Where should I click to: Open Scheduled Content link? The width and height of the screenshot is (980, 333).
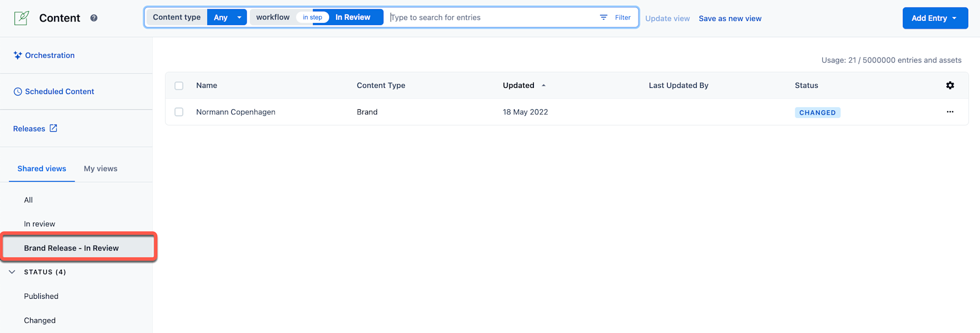tap(59, 91)
